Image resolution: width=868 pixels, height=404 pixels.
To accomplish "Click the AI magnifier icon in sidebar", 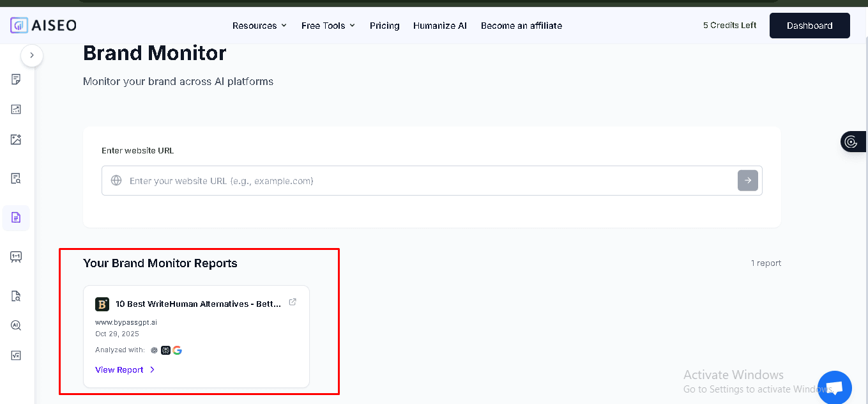I will click(16, 325).
